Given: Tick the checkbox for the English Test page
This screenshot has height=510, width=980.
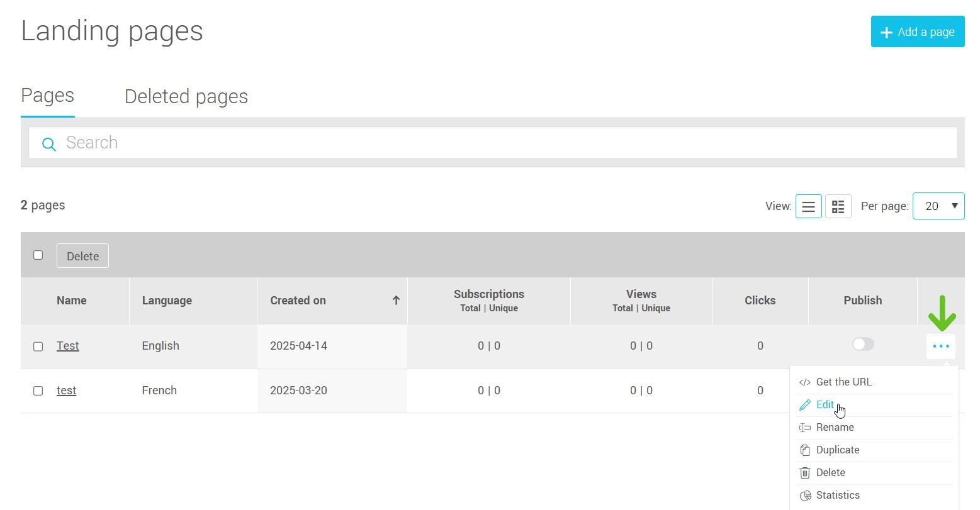Looking at the screenshot, I should pyautogui.click(x=38, y=346).
